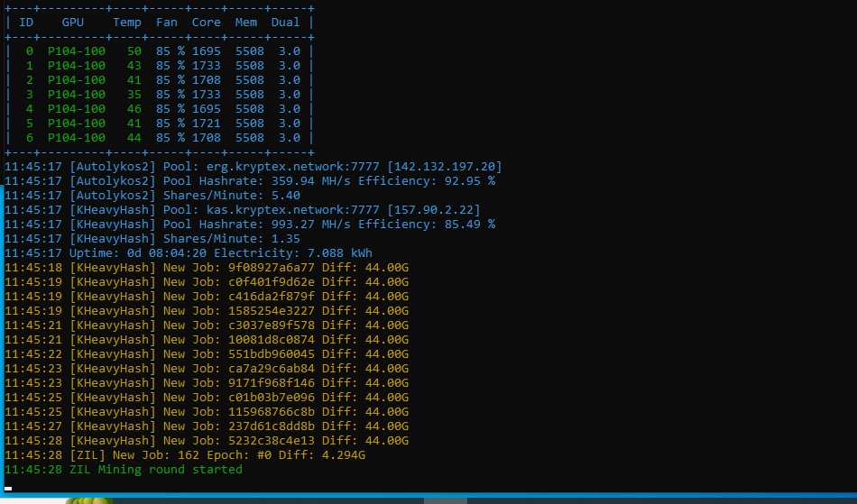Screen dimensions: 857x504
Task: Click the 'Temp' column header
Action: [127, 23]
